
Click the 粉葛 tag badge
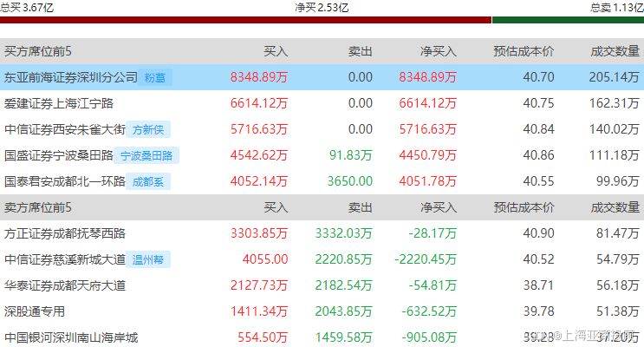[155, 77]
